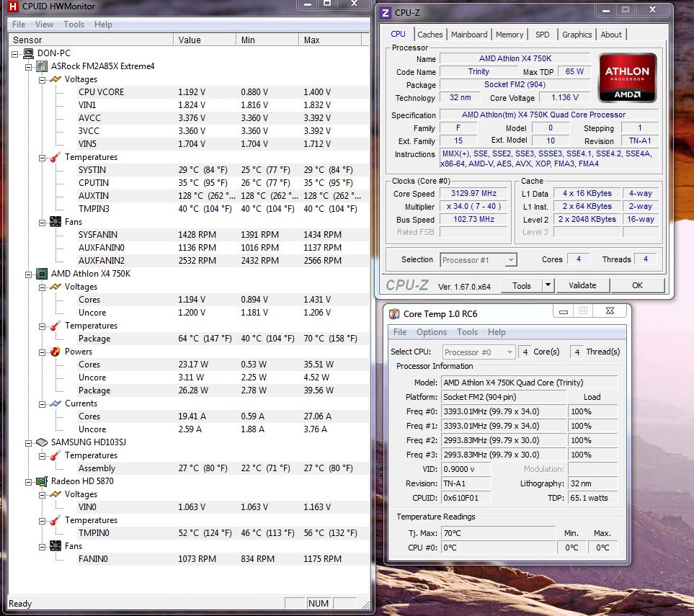This screenshot has width=694, height=616.
Task: Click the Core Temp title bar icon
Action: (394, 314)
